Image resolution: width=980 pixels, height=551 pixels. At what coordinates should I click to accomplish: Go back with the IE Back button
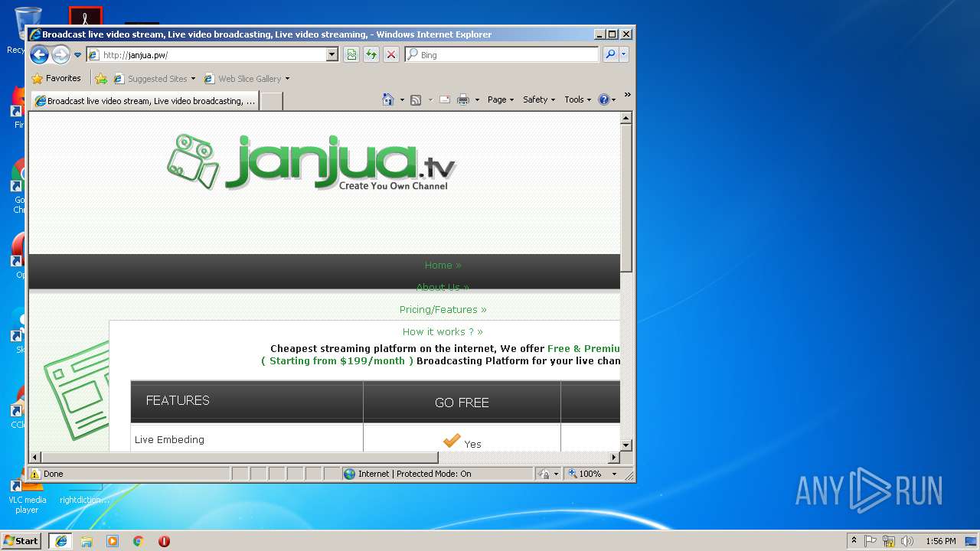tap(39, 54)
